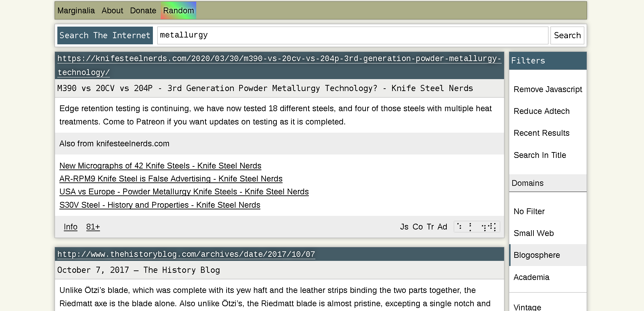Click the Search button
This screenshot has height=311, width=644.
[x=567, y=35]
